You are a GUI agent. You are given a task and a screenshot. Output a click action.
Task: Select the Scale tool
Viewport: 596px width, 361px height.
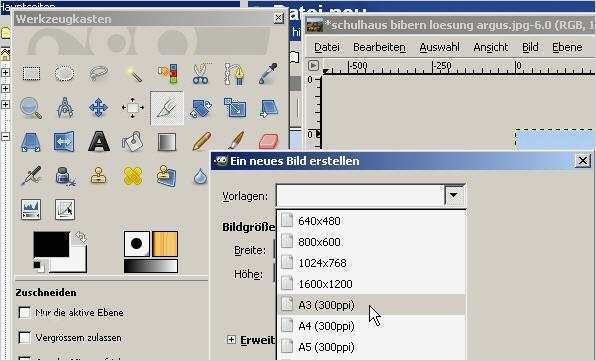[x=235, y=108]
